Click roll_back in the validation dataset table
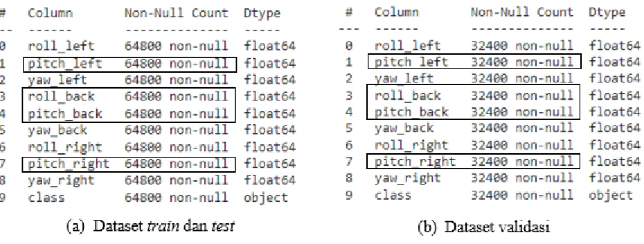Screen dimensions: 644x244 (407, 95)
